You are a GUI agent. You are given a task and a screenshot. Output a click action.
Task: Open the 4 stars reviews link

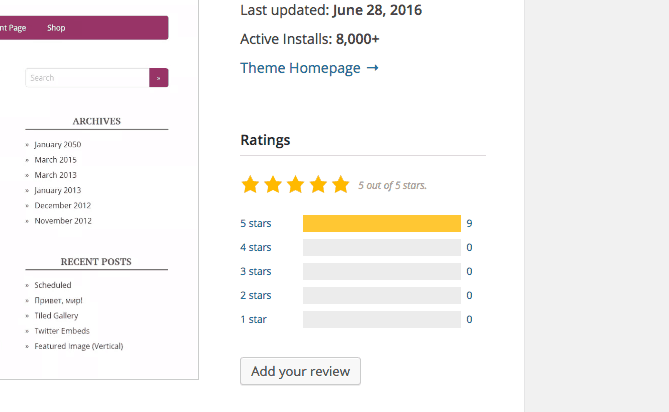[x=256, y=247]
